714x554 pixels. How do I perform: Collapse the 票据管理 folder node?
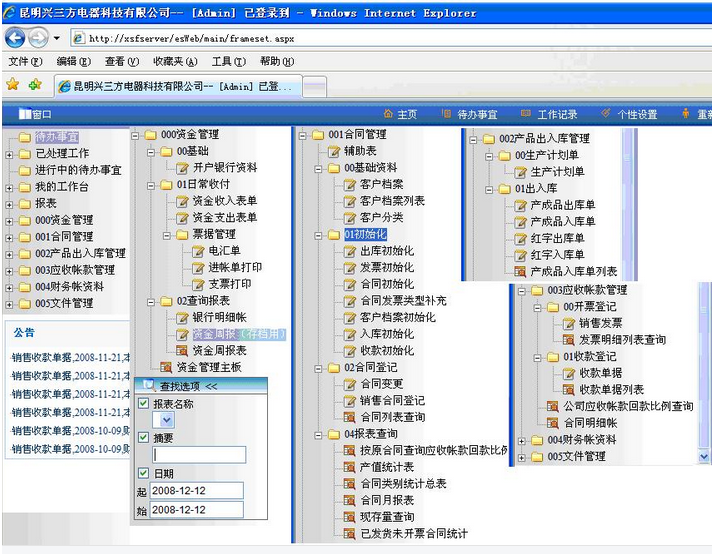tap(167, 235)
